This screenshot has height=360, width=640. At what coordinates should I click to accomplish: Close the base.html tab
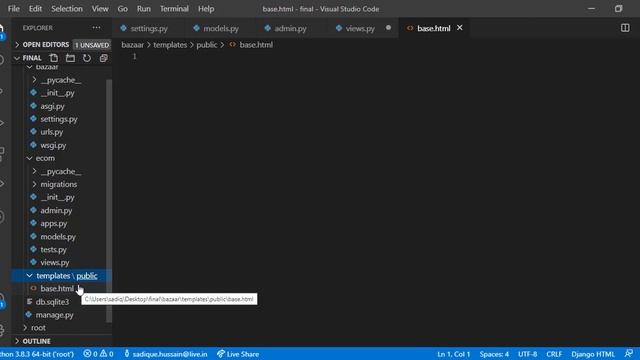460,28
